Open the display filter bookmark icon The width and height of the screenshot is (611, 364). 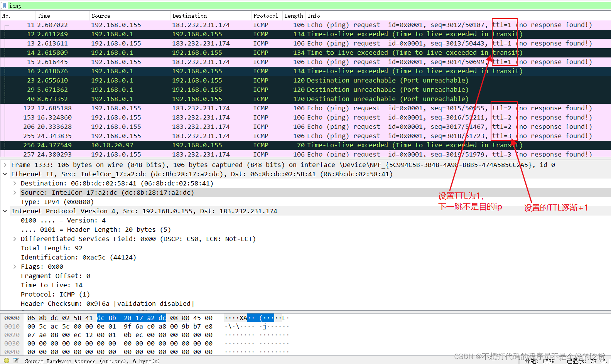[x=5, y=6]
